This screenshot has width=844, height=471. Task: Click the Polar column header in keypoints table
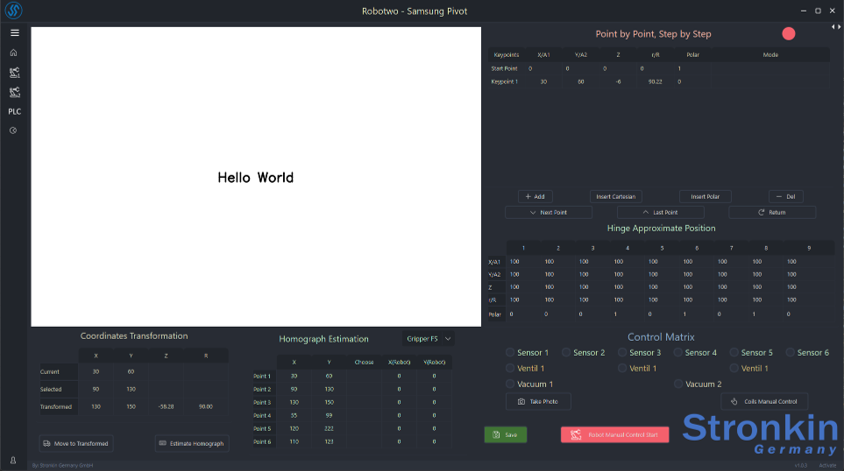point(693,55)
